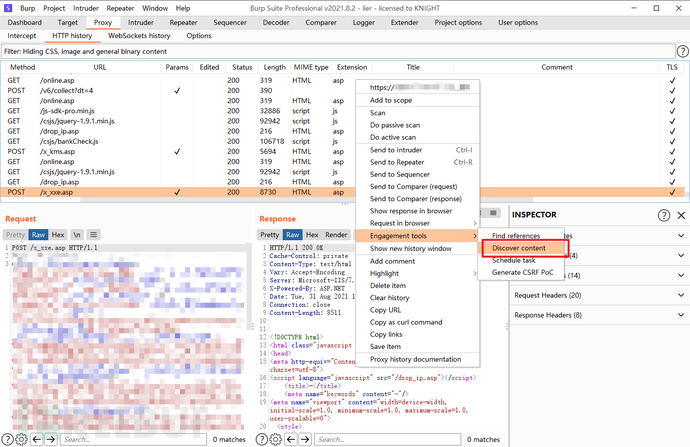Switch Request view to Raw
690x447 pixels.
[38, 235]
